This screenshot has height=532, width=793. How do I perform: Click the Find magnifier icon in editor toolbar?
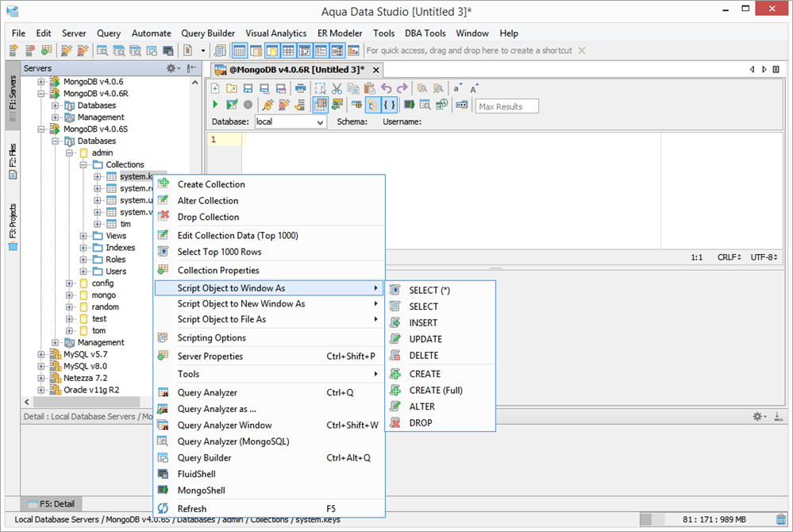pyautogui.click(x=422, y=88)
